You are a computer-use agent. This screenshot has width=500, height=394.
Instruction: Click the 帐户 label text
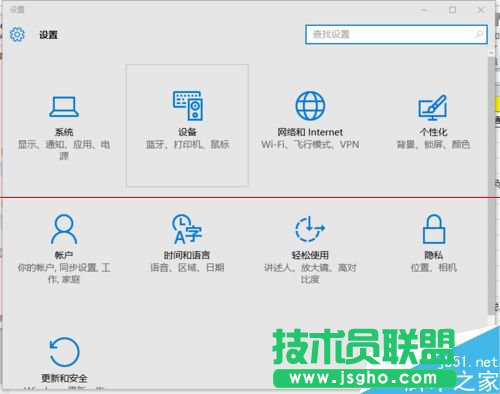(x=64, y=255)
